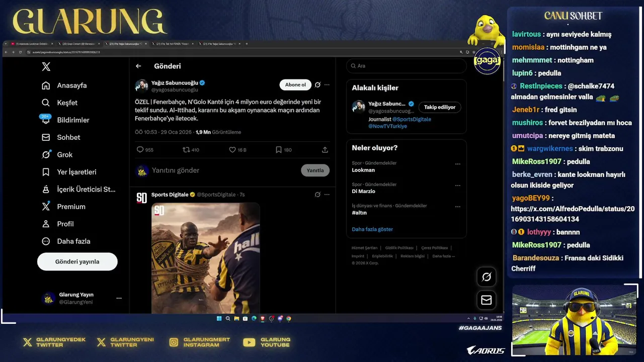
Task: Open Keşfet search page
Action: click(x=60, y=103)
